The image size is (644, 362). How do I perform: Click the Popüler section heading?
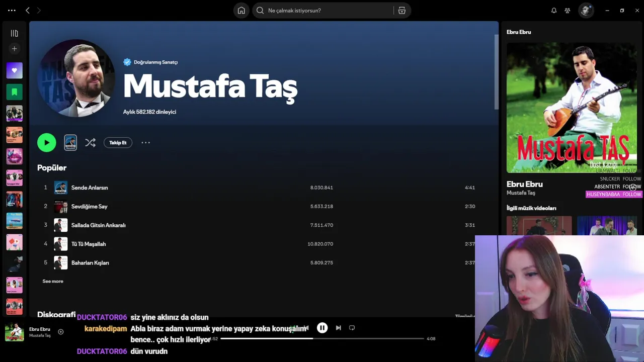click(x=52, y=168)
